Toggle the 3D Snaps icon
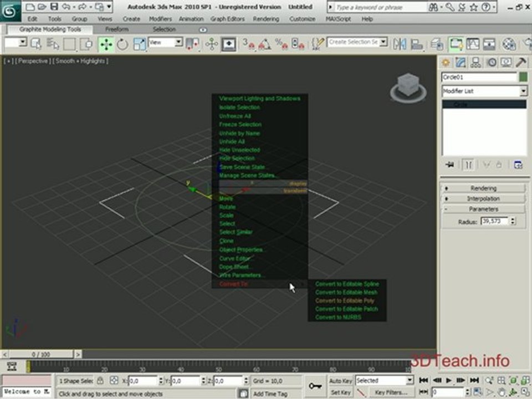 click(x=248, y=44)
